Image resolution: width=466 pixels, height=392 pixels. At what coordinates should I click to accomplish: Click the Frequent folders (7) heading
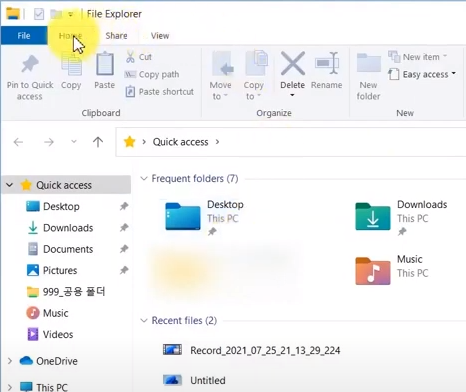(195, 179)
